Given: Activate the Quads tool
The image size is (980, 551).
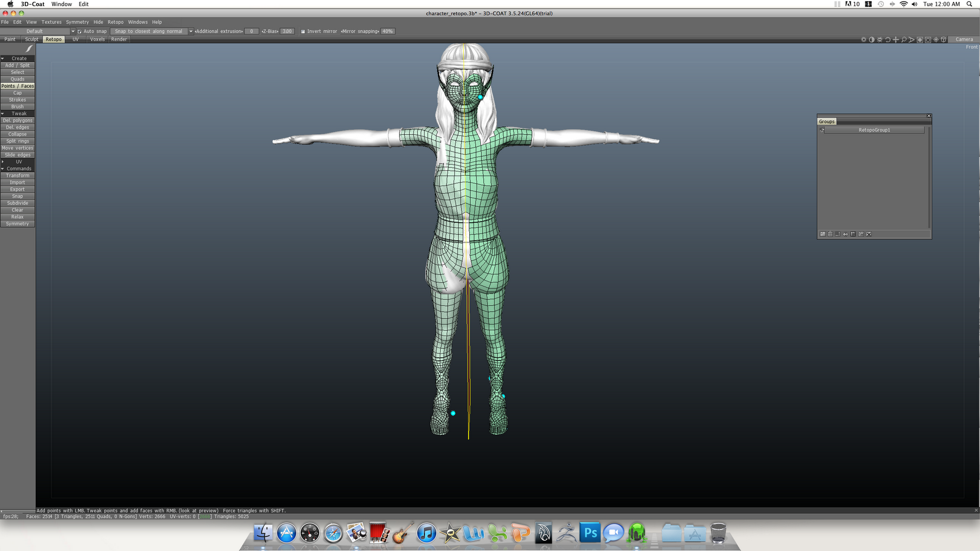Looking at the screenshot, I should tap(17, 79).
